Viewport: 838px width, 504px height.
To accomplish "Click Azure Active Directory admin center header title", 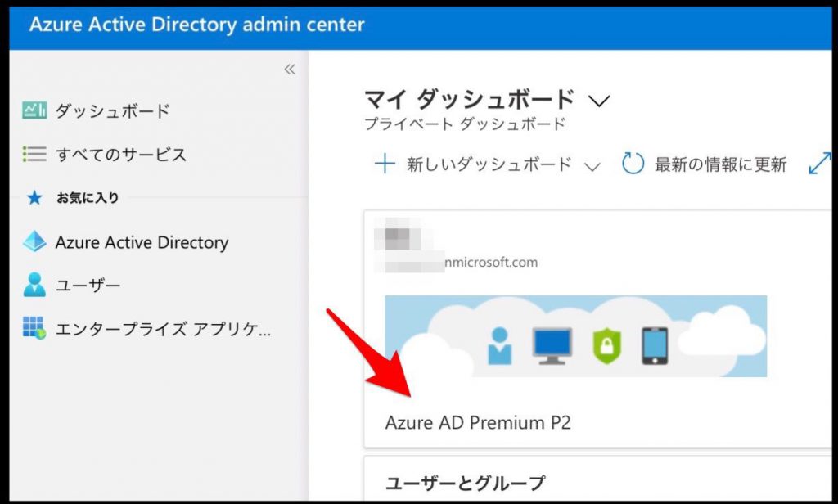I will [196, 25].
